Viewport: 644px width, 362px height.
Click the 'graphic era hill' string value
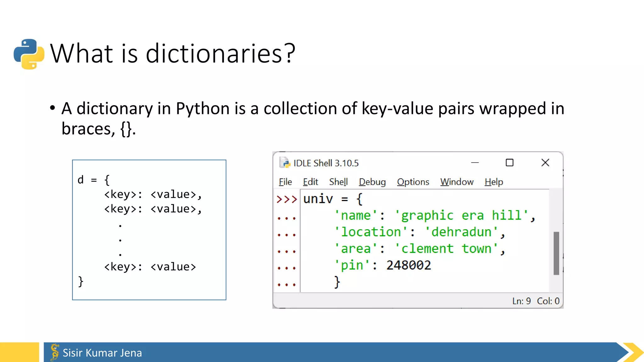click(x=461, y=216)
